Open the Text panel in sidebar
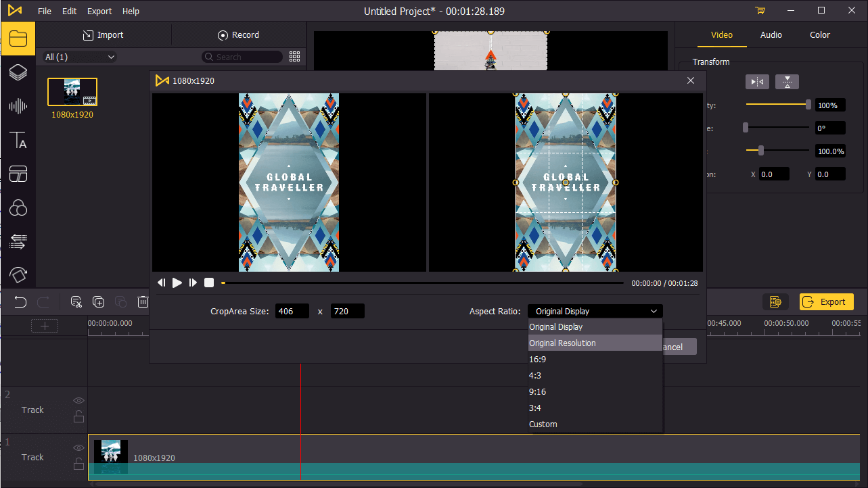 point(18,141)
